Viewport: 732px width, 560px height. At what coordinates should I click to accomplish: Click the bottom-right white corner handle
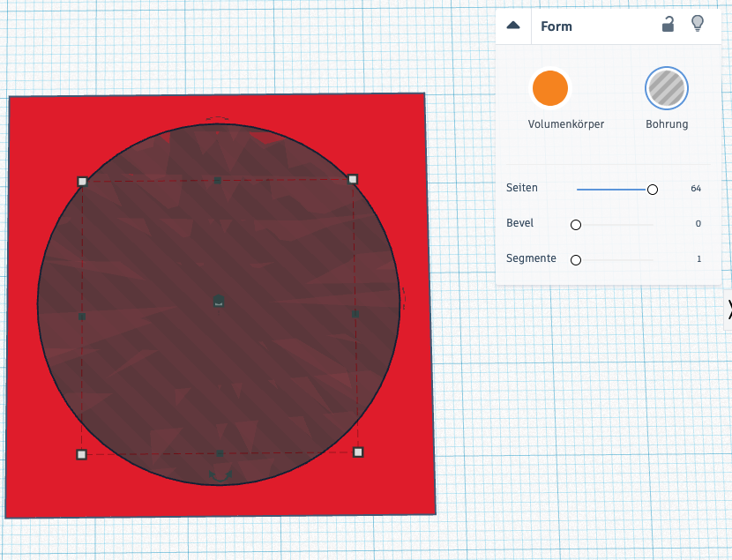[x=358, y=452]
